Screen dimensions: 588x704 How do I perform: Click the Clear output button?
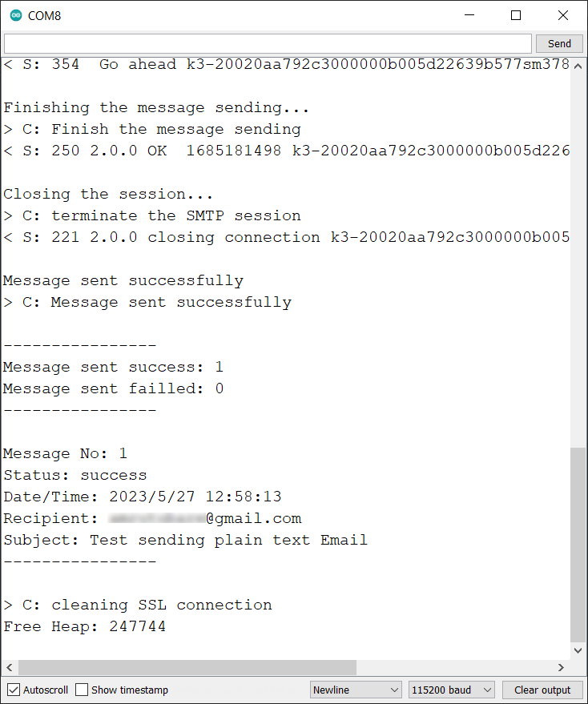(542, 690)
